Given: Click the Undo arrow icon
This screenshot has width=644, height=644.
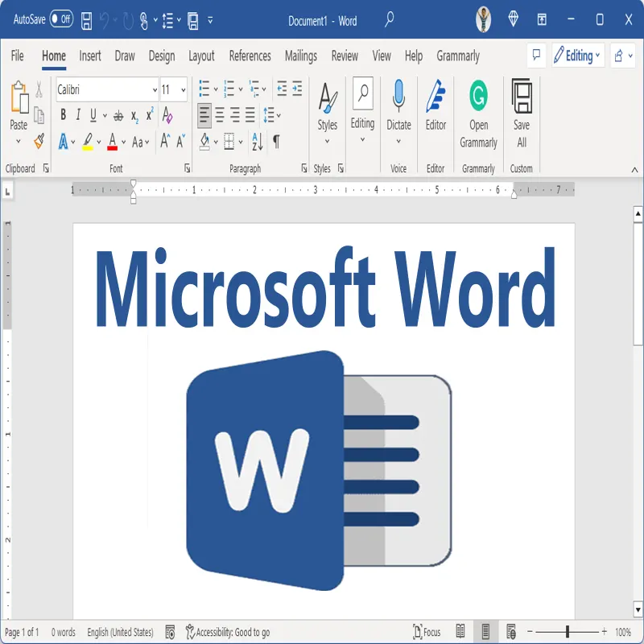Looking at the screenshot, I should 105,20.
